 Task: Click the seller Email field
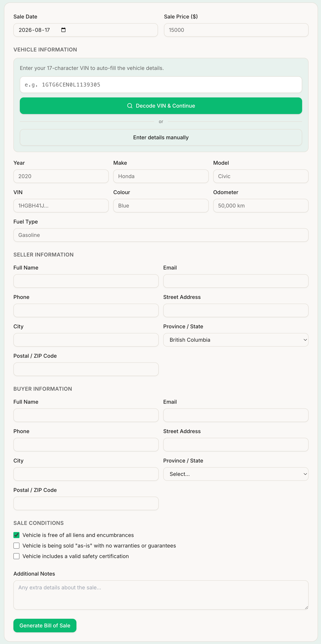coord(236,281)
